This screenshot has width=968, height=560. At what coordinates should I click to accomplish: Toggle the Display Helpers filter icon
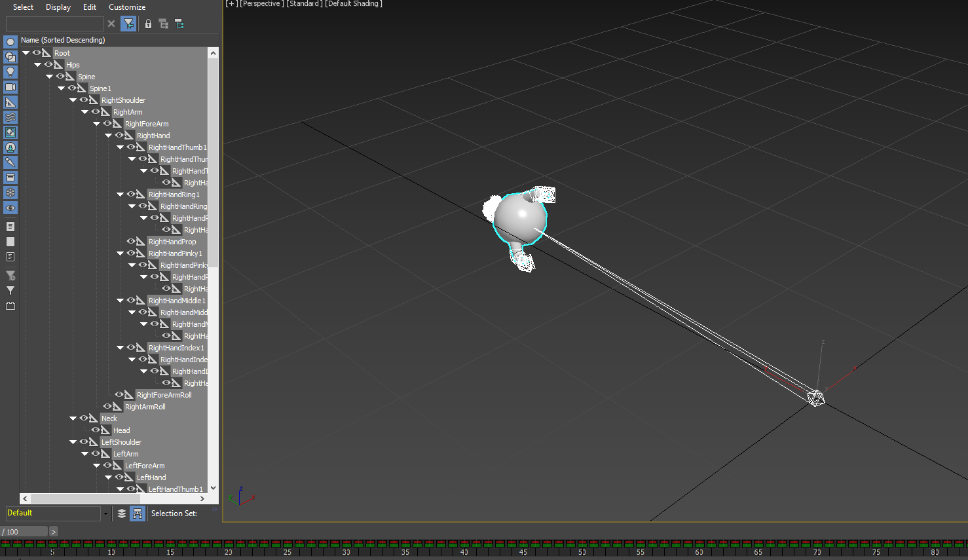coord(10,102)
